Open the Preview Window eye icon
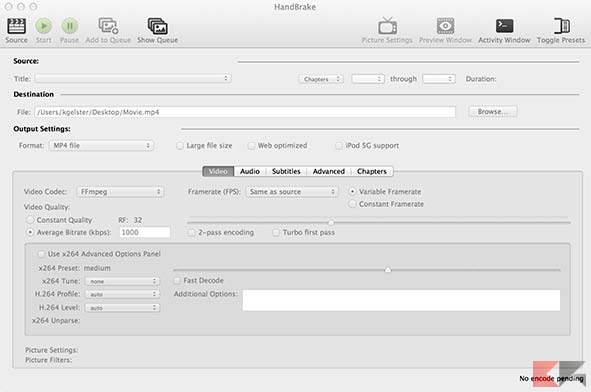 (x=445, y=26)
